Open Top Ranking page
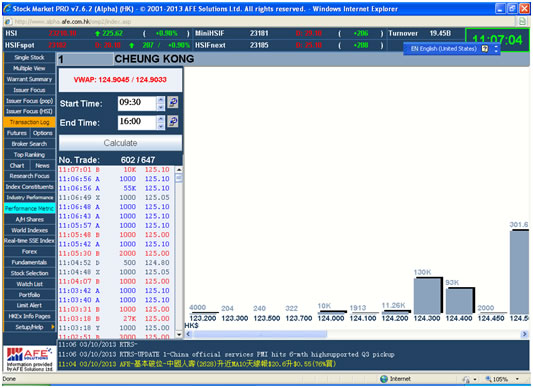The height and width of the screenshot is (388, 533). pos(29,155)
